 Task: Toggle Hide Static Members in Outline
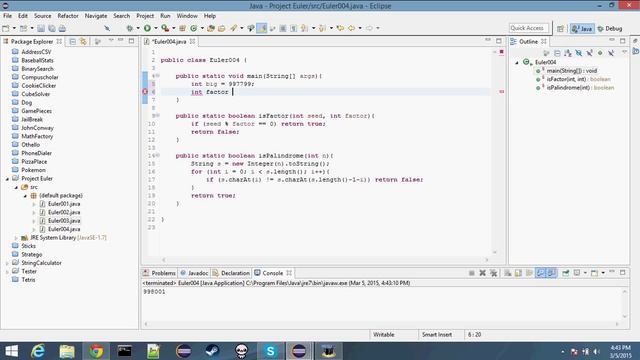tap(589, 53)
